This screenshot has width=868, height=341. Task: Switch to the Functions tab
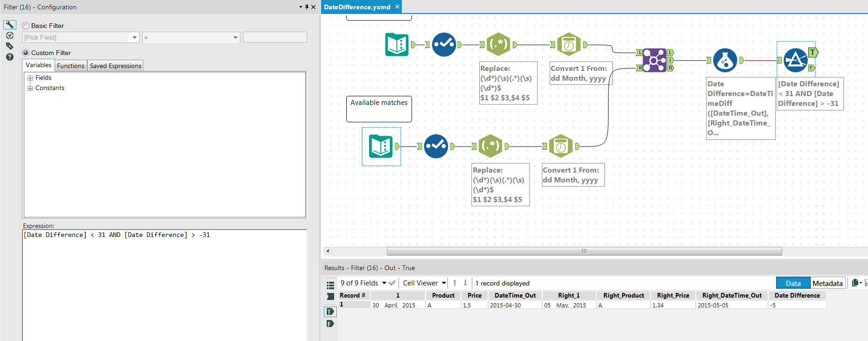tap(70, 66)
